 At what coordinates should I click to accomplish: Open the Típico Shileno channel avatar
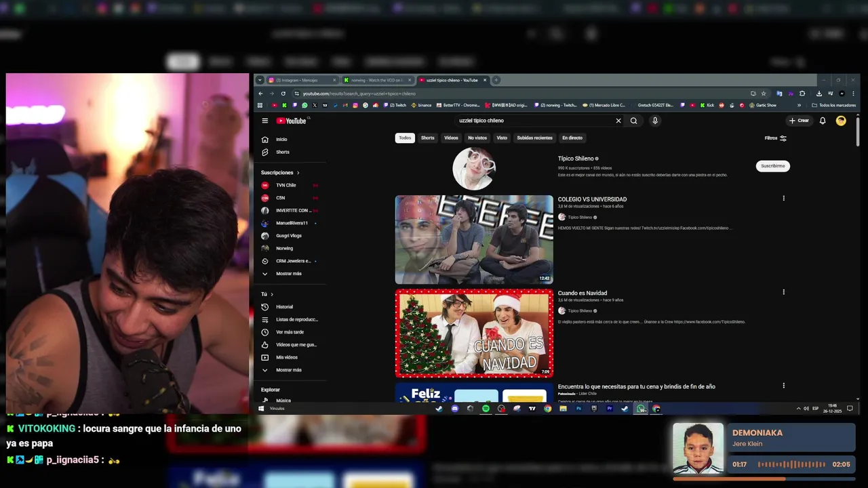(474, 168)
